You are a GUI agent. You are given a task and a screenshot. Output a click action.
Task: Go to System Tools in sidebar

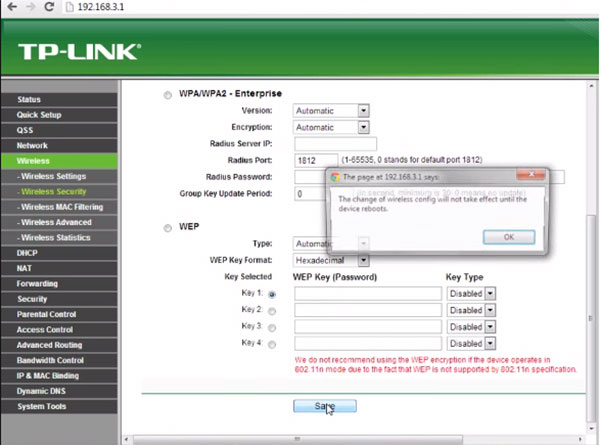point(44,406)
